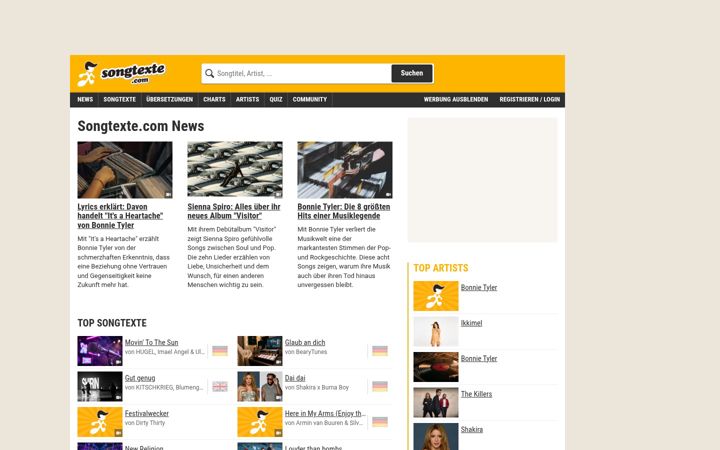
Task: Open first Bonnie Tyler link in Top Artists
Action: 479,287
